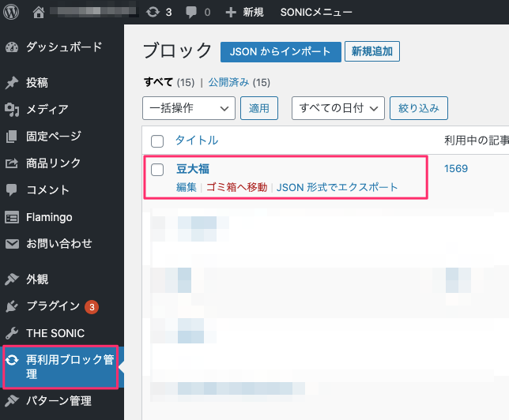Click the 新規追加 button
Screen dimensions: 509x420
click(x=372, y=51)
